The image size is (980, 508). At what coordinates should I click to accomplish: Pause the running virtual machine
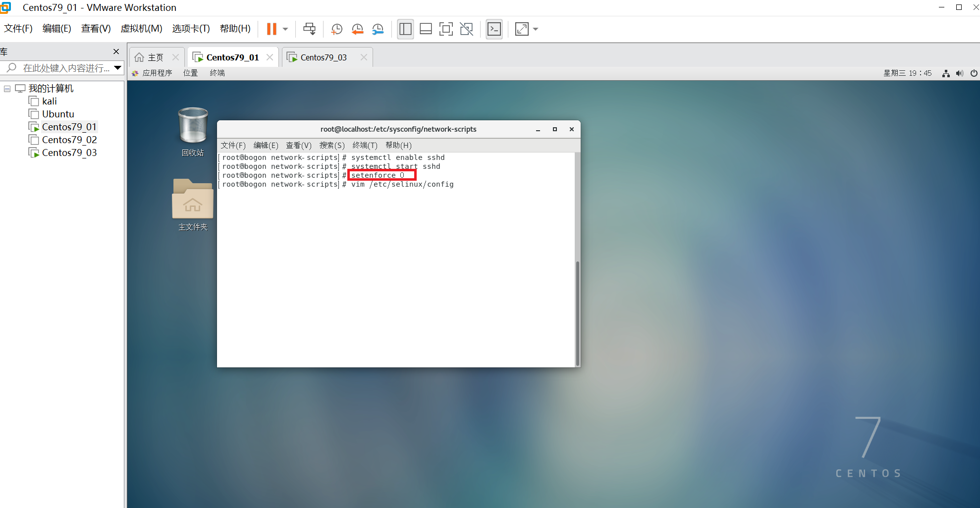tap(272, 29)
